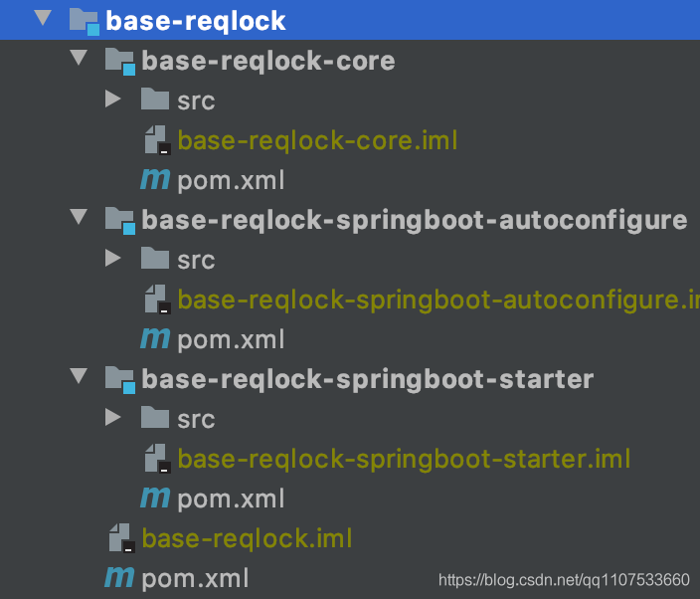Select the base-reqlock-core.iml file name
700x599 pixels.
click(x=317, y=140)
